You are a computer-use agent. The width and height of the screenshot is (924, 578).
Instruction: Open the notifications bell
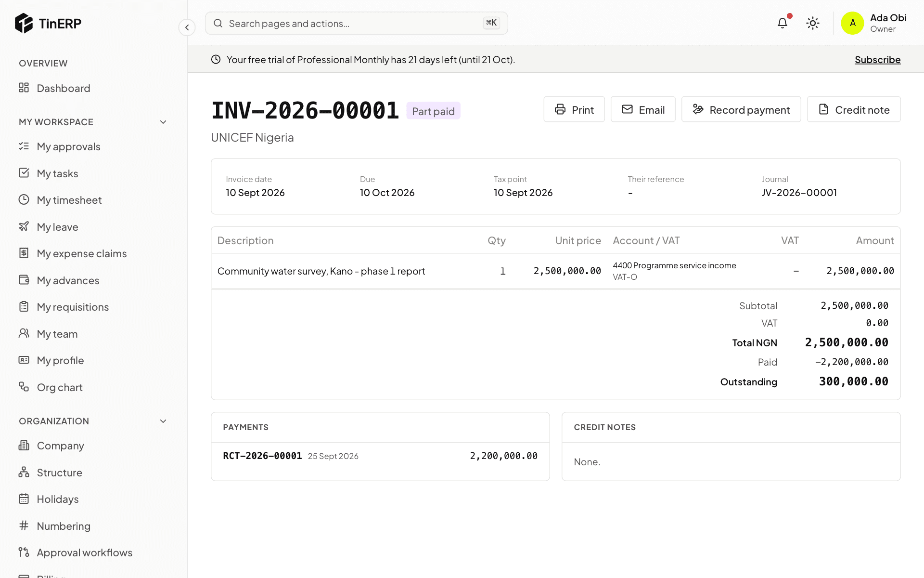[783, 23]
